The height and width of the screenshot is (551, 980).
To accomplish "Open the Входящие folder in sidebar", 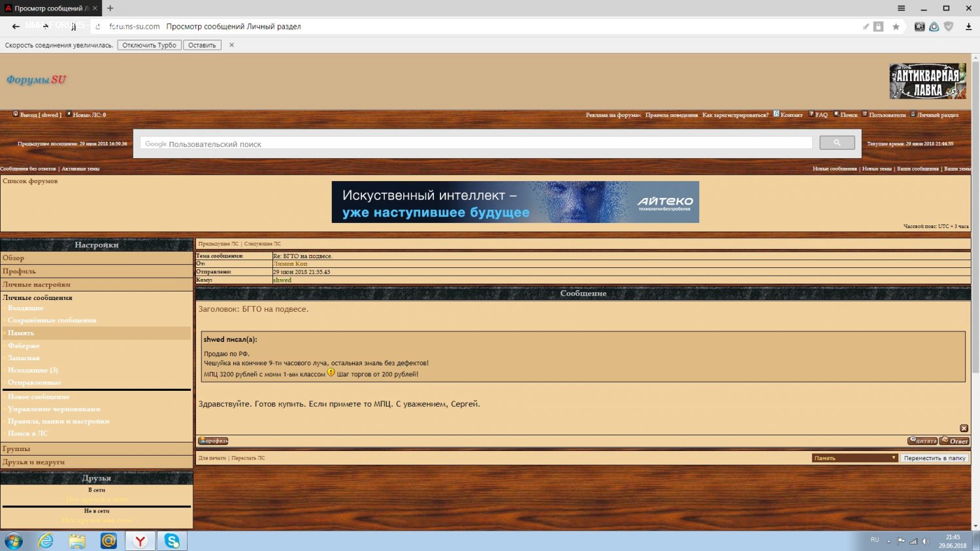I will (25, 308).
